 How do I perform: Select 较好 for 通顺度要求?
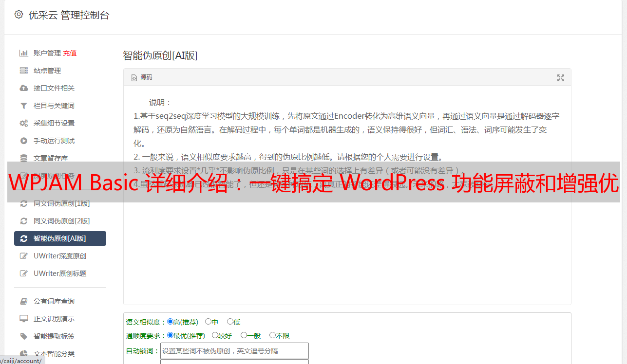click(215, 335)
